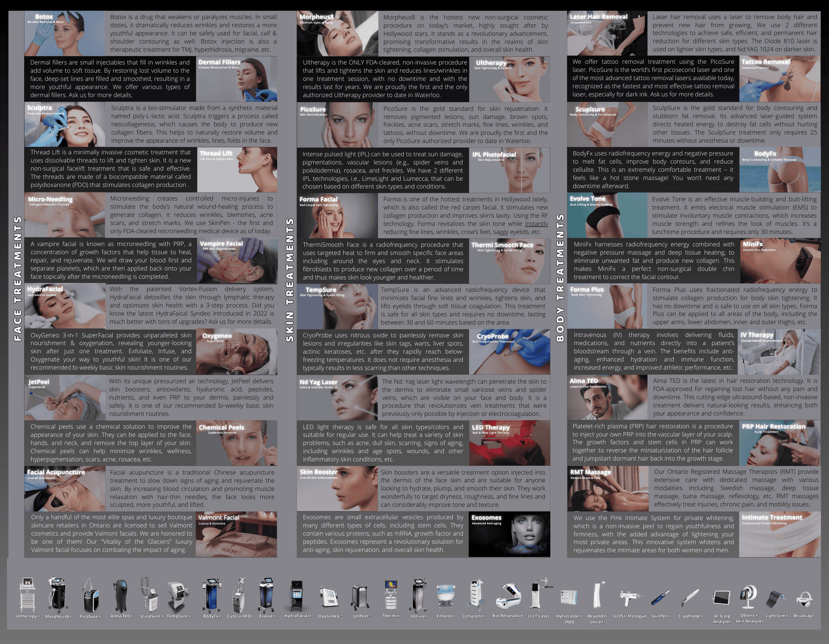
Task: Select the "RMT Massage" heading
Action: (590, 472)
